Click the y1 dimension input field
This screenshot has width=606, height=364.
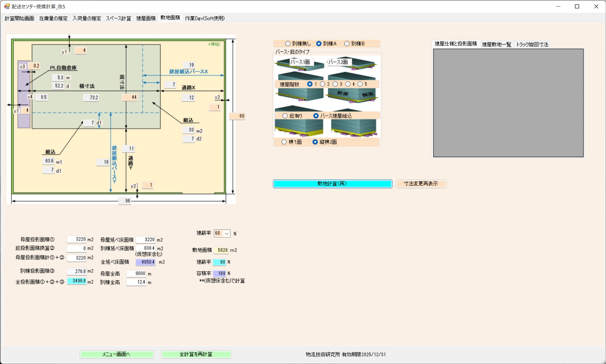81,50
